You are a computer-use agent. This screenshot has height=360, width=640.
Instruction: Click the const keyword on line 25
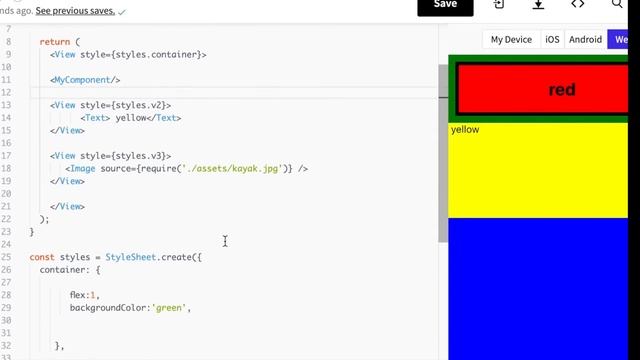click(42, 257)
